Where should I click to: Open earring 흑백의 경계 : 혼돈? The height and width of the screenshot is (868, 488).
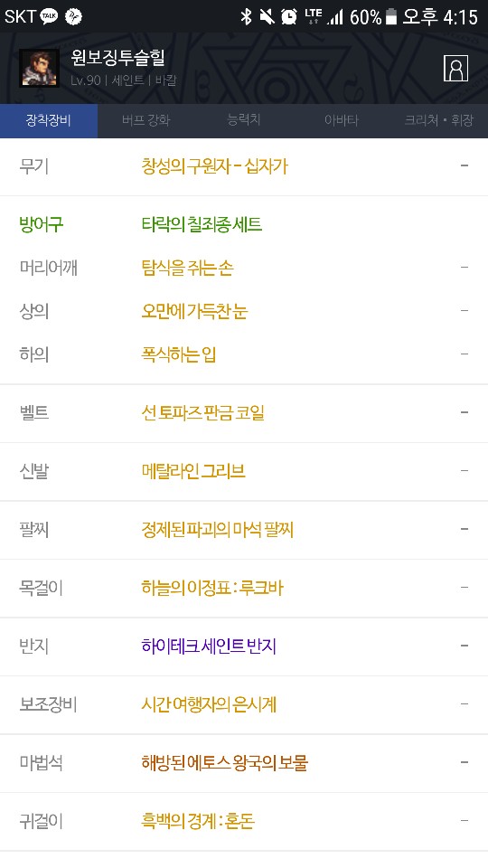tap(198, 821)
